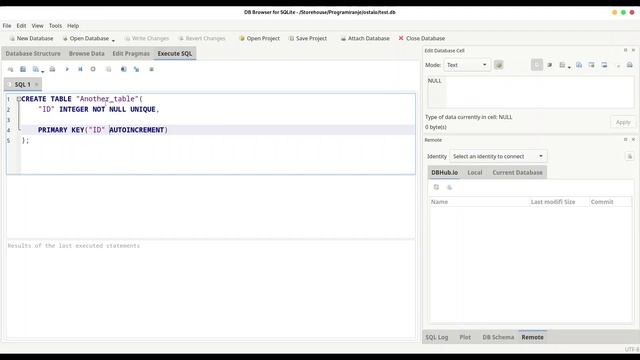Switch to SQL Log bottom tab

click(437, 337)
